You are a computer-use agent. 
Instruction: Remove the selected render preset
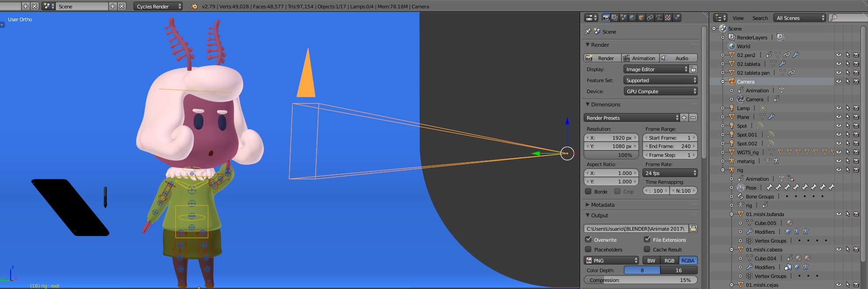(x=693, y=118)
